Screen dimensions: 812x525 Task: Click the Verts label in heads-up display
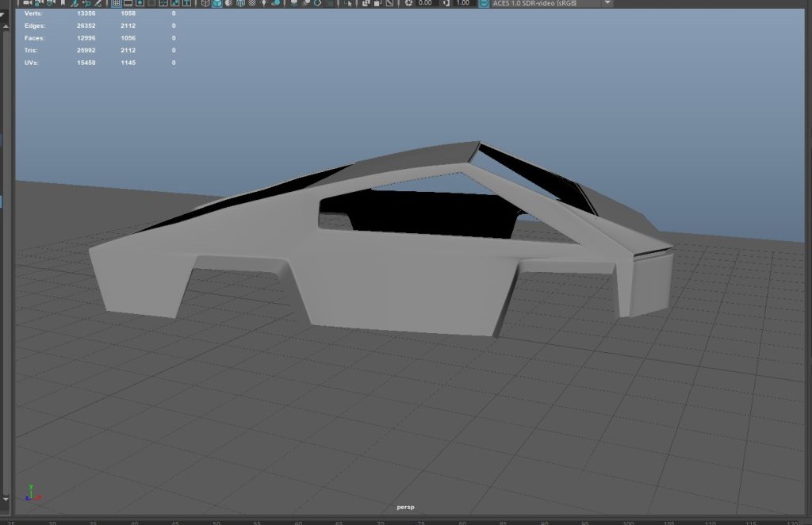pyautogui.click(x=33, y=13)
